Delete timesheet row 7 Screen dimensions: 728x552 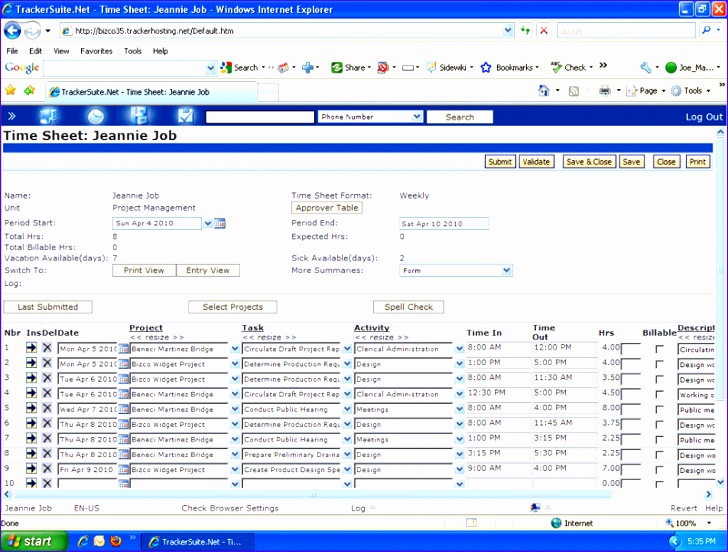pyautogui.click(x=47, y=438)
